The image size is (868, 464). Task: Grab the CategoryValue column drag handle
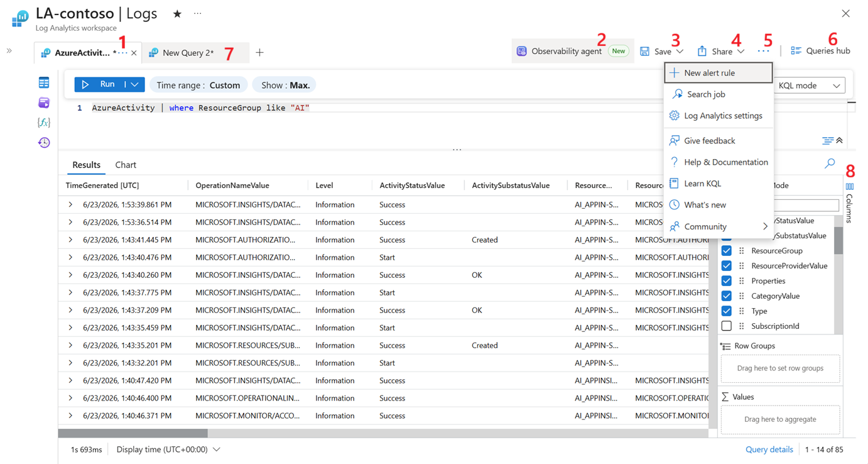click(x=742, y=296)
